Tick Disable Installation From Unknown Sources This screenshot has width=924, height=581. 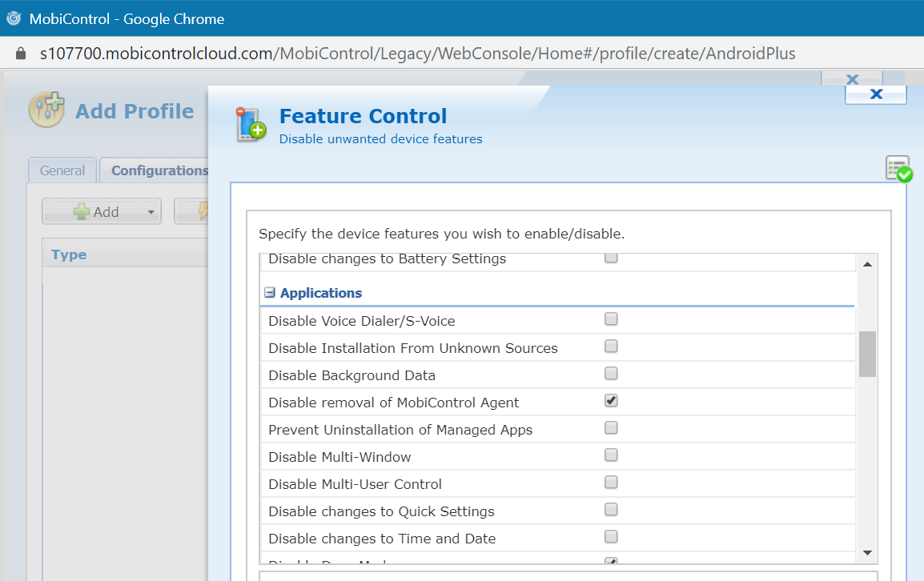coord(611,347)
